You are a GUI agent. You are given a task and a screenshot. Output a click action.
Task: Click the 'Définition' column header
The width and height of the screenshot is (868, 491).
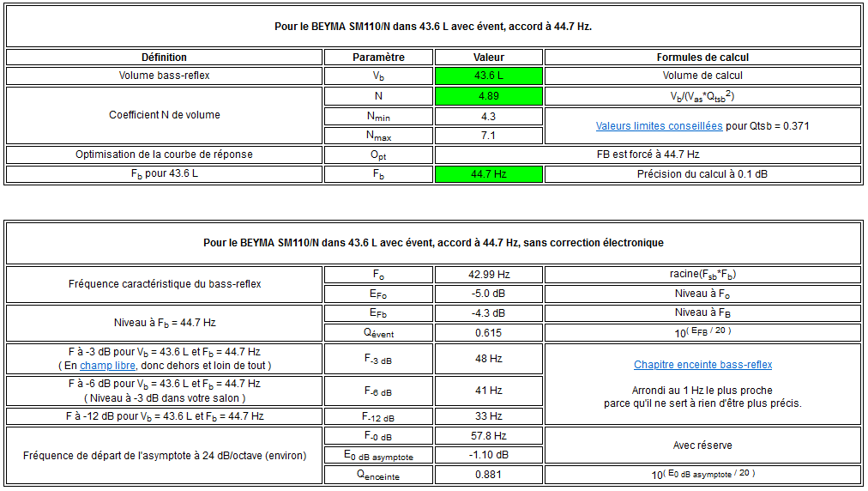point(164,57)
